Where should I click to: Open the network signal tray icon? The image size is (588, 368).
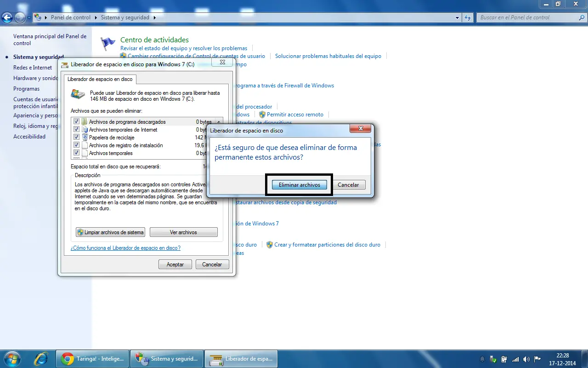coord(515,359)
